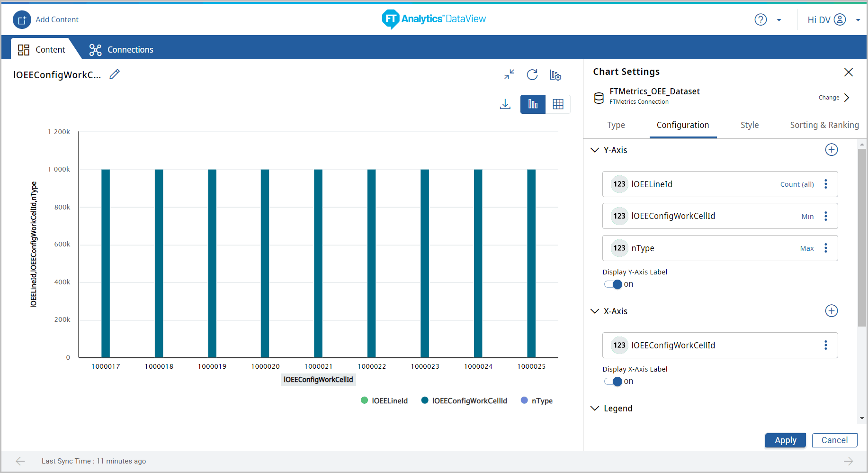This screenshot has height=473, width=868.
Task: Toggle Display Y-Axis Label switch
Action: pos(613,284)
